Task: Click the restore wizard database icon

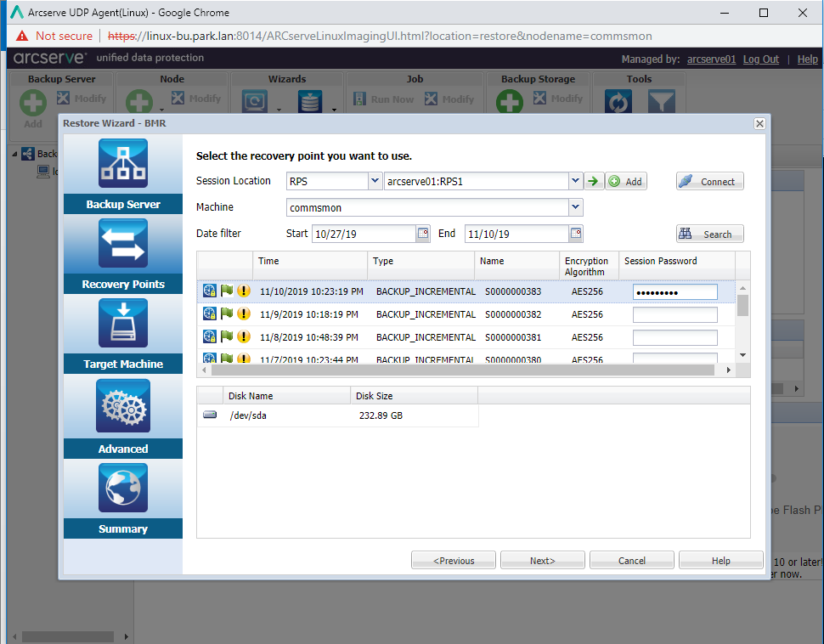Action: [x=310, y=101]
